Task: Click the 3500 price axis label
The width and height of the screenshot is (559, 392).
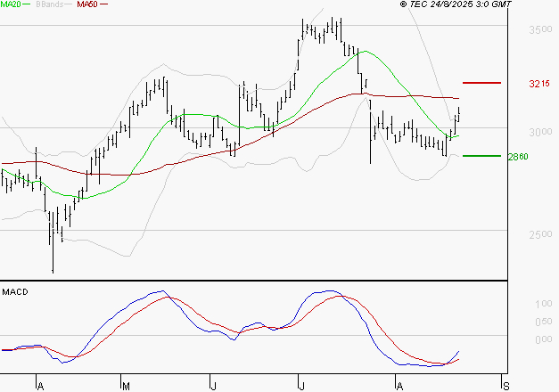Action: pos(540,29)
